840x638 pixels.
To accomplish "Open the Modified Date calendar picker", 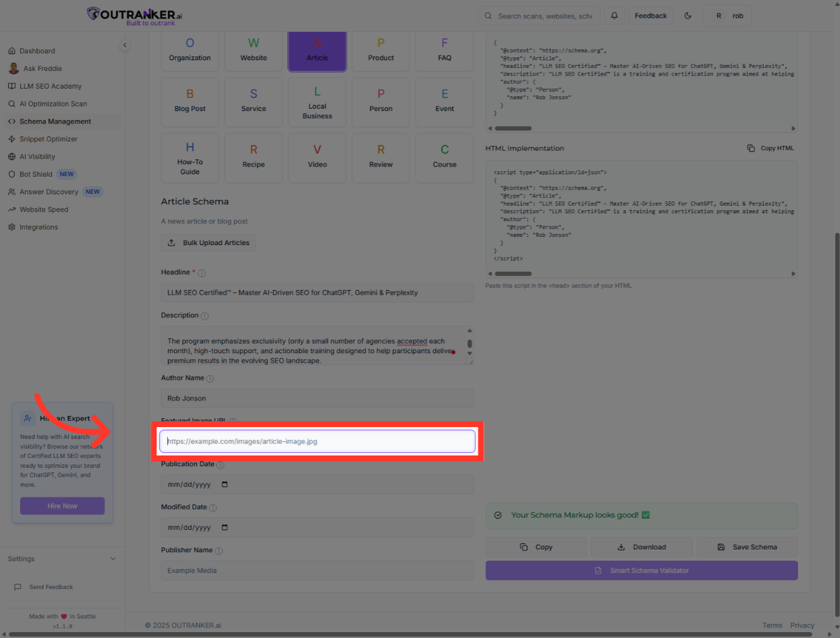I will tap(224, 528).
